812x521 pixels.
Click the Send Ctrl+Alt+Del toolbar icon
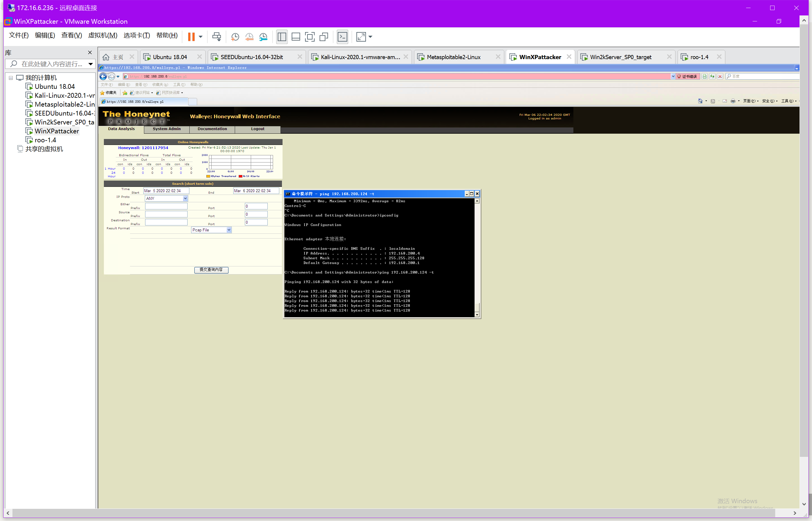217,37
